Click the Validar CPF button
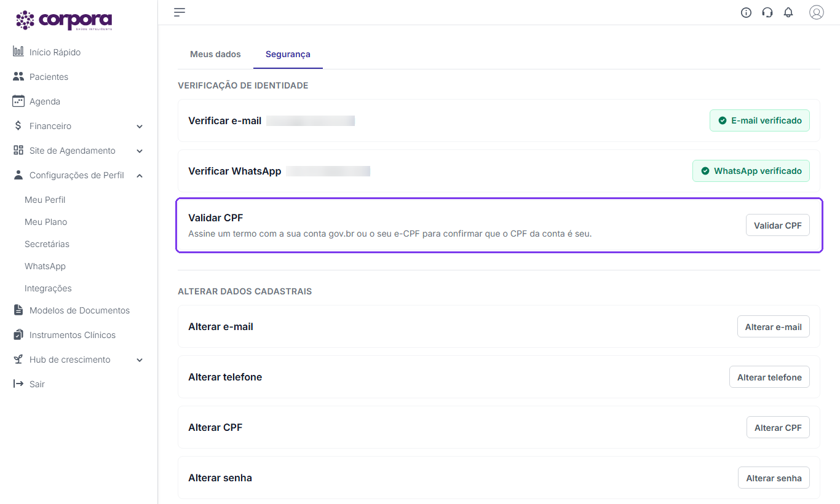 pos(778,225)
